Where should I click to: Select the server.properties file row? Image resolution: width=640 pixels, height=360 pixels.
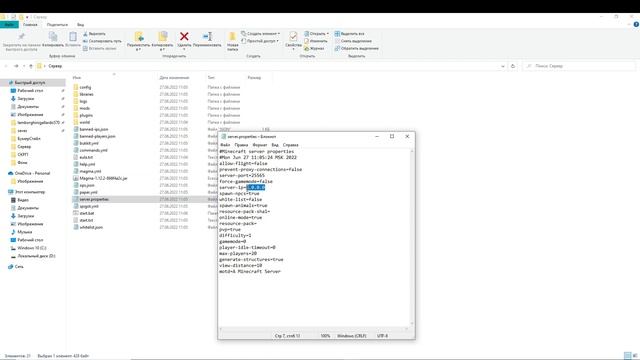(x=145, y=199)
